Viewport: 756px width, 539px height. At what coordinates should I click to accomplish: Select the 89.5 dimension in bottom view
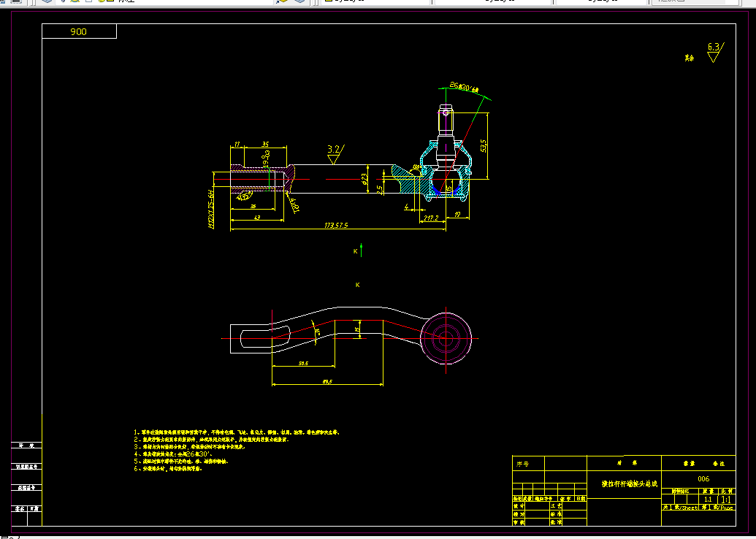[327, 381]
